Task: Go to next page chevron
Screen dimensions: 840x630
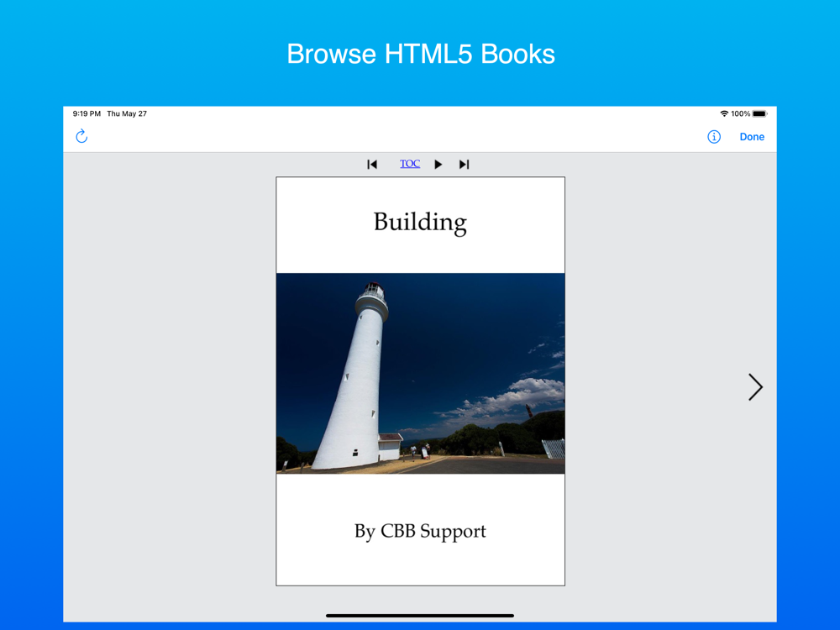Action: [755, 386]
